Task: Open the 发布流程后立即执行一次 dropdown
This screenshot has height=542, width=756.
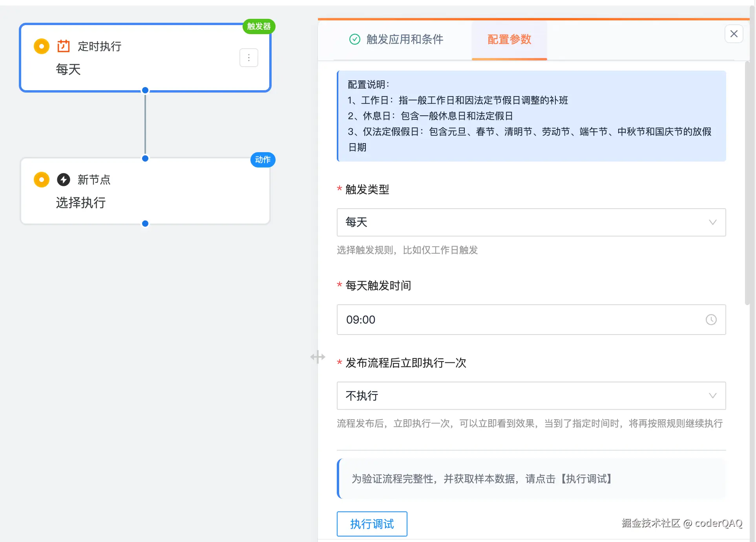Action: 531,396
